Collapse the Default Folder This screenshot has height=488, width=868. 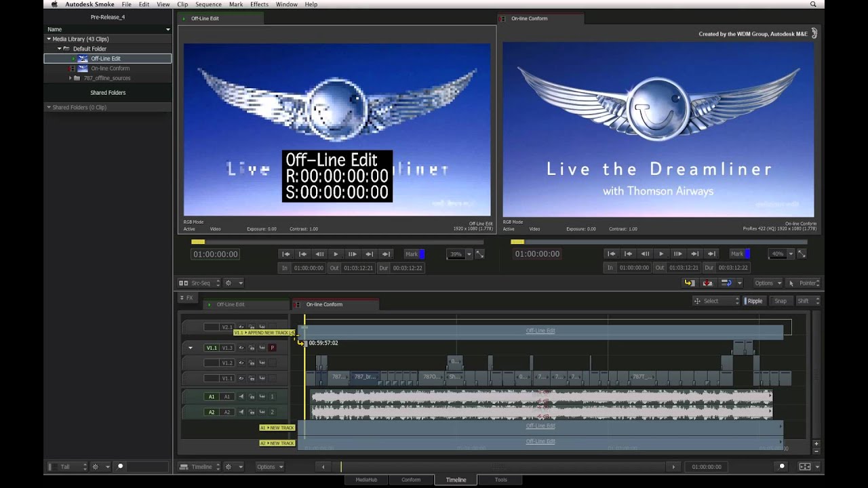click(x=59, y=49)
